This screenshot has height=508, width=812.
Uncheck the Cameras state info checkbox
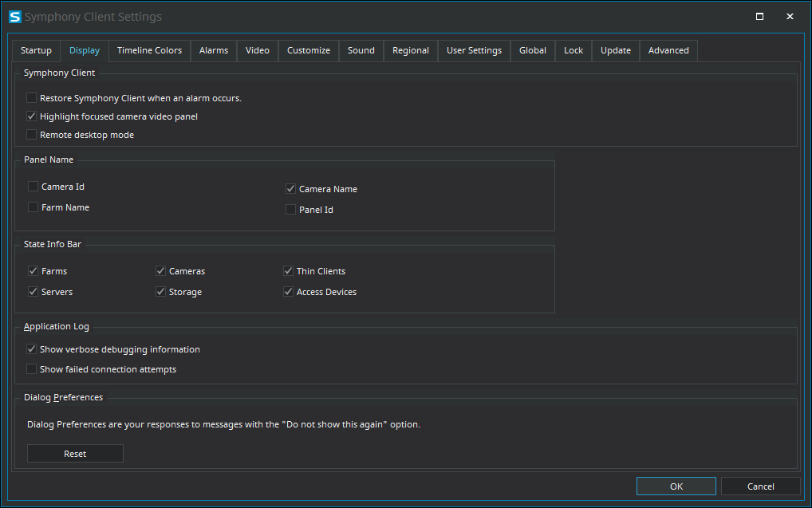tap(160, 271)
